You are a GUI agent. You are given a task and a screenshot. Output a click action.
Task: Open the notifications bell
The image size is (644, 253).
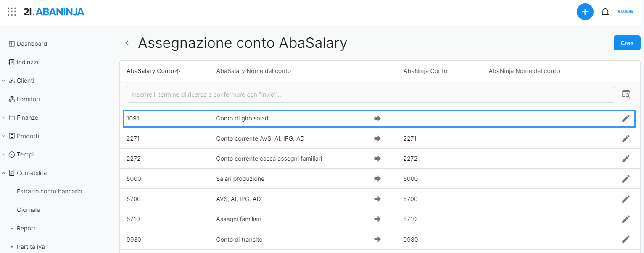[x=605, y=12]
